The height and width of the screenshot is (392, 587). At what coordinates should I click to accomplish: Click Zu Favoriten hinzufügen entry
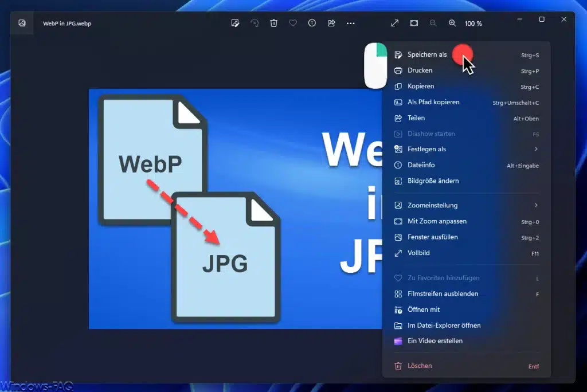(x=467, y=278)
